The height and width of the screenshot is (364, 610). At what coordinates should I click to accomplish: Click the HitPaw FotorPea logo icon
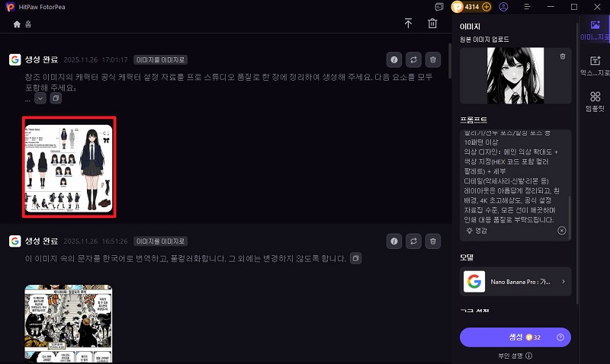coord(10,7)
